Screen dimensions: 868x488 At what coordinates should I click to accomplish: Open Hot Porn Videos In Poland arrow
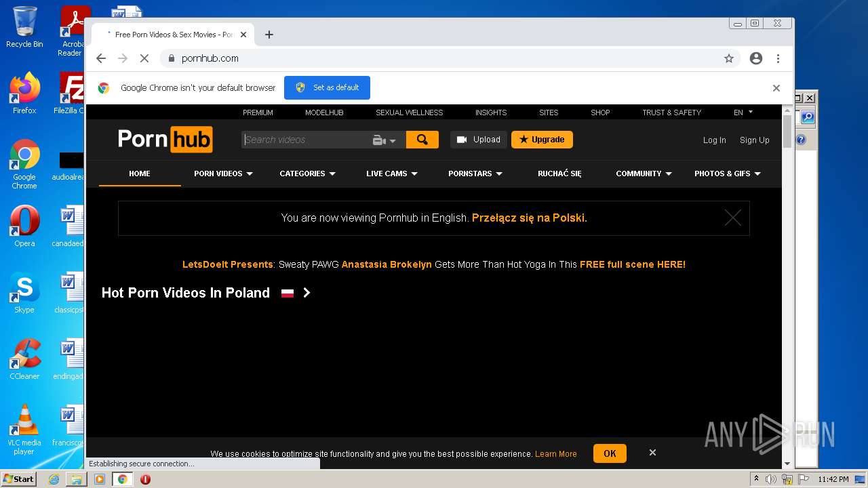point(307,293)
